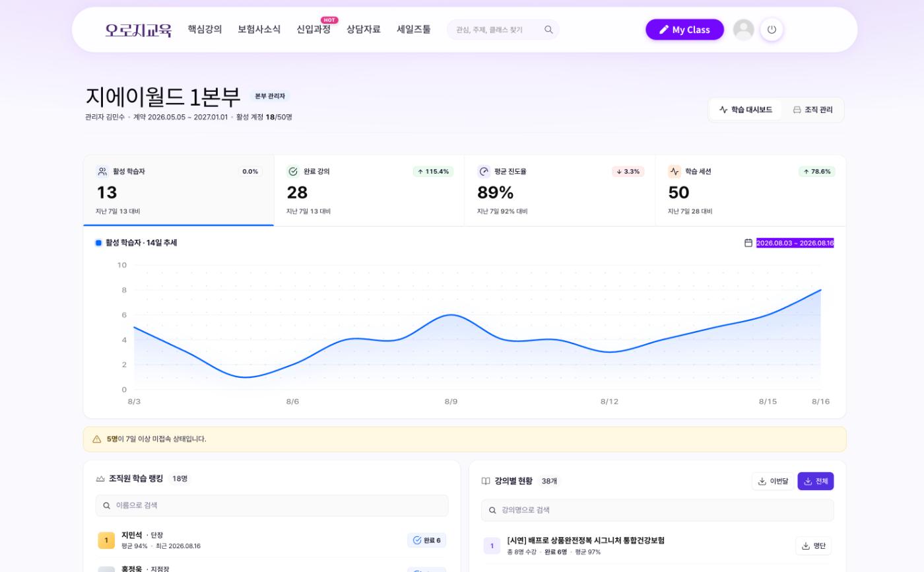This screenshot has width=924, height=572.
Task: Click the 학습 세션 pulse icon
Action: (675, 172)
